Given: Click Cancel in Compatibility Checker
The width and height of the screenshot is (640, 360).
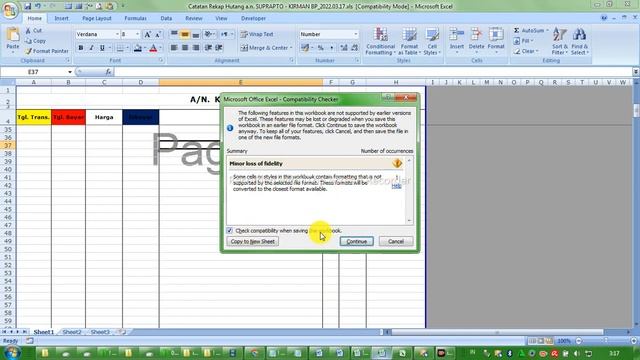Looking at the screenshot, I should click(396, 241).
